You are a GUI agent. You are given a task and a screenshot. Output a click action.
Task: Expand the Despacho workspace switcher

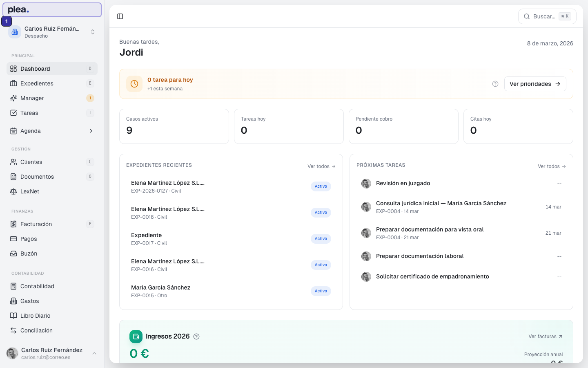click(52, 32)
